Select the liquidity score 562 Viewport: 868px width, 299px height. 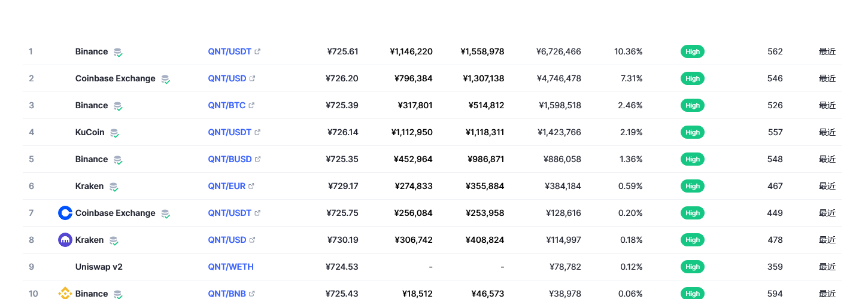pyautogui.click(x=775, y=51)
